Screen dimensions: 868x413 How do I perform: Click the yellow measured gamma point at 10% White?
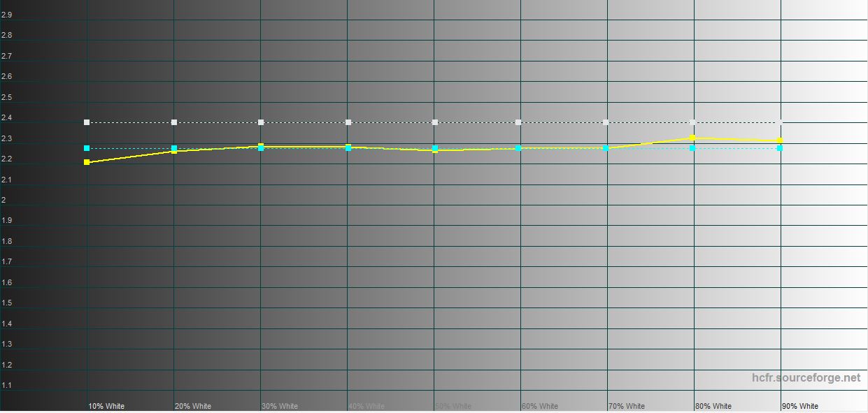point(87,162)
